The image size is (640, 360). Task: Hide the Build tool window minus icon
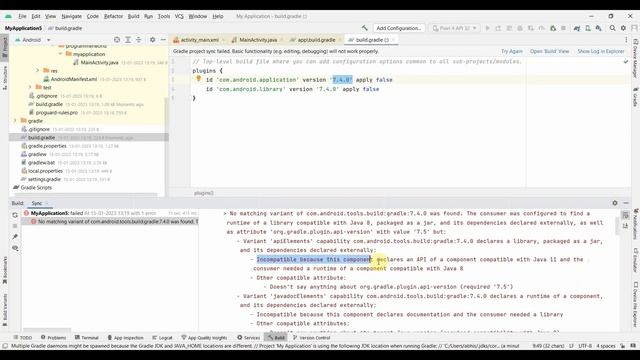click(626, 203)
